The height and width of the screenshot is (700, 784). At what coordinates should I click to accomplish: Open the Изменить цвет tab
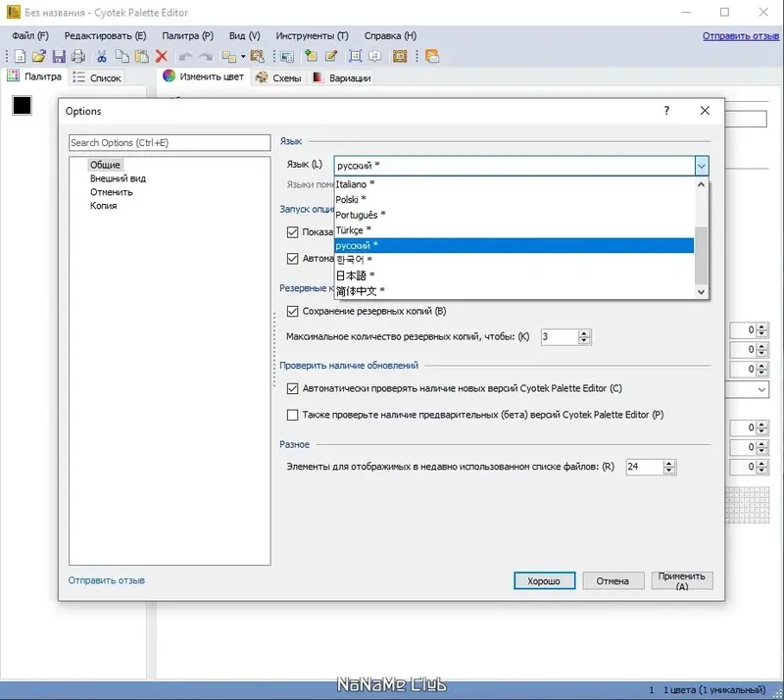204,76
